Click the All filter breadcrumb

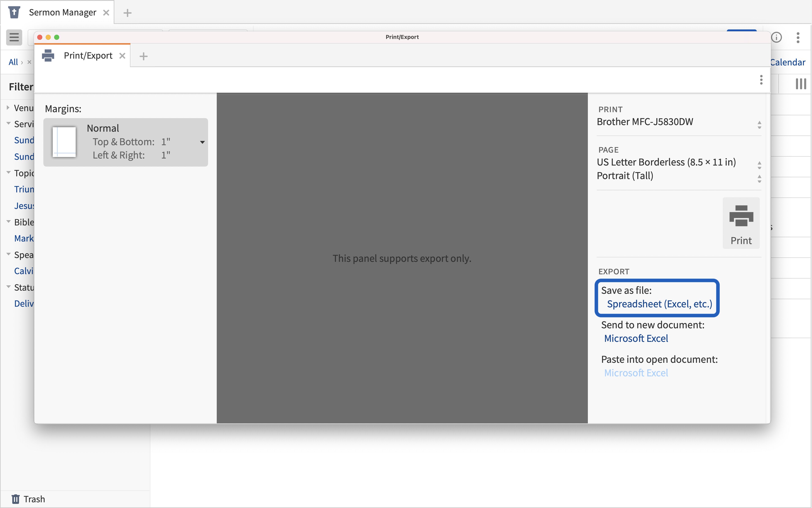[13, 62]
